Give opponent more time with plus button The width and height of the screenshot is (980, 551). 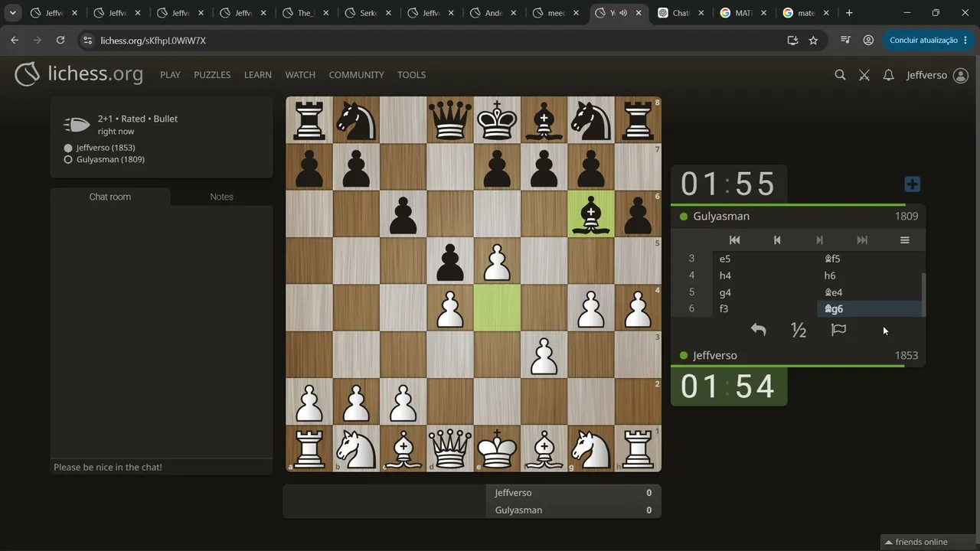(x=912, y=184)
